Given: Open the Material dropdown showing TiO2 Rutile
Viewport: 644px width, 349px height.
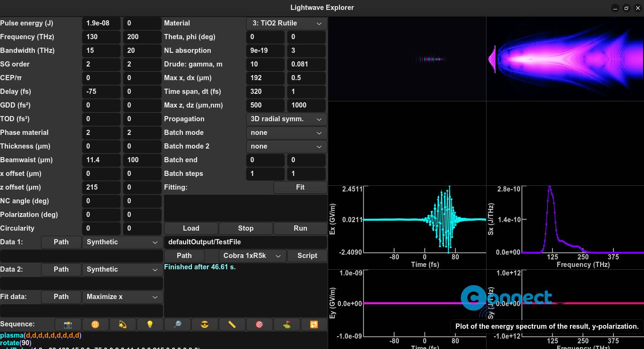Looking at the screenshot, I should point(286,24).
